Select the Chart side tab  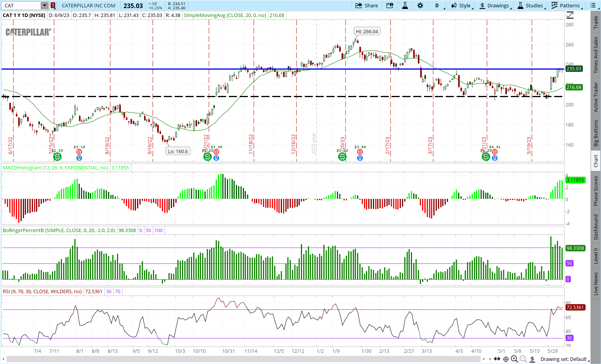coord(596,161)
